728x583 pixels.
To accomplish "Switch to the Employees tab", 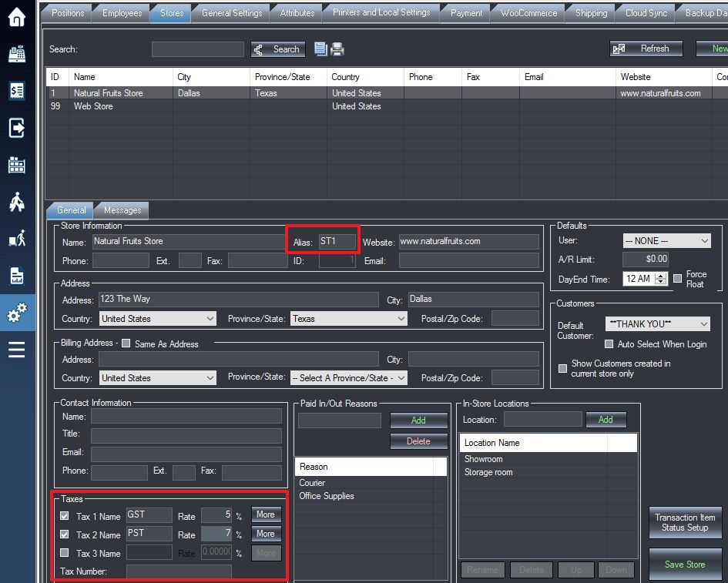I will [122, 13].
